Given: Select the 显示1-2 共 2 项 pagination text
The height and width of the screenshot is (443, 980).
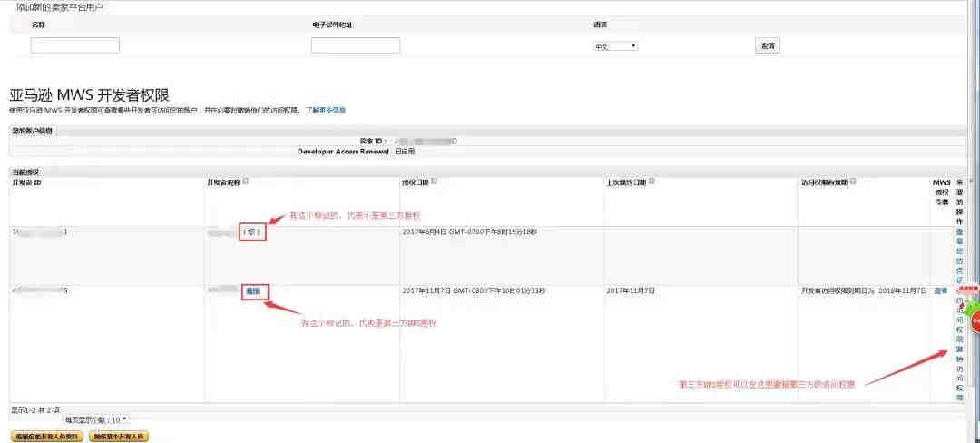Looking at the screenshot, I should (35, 410).
